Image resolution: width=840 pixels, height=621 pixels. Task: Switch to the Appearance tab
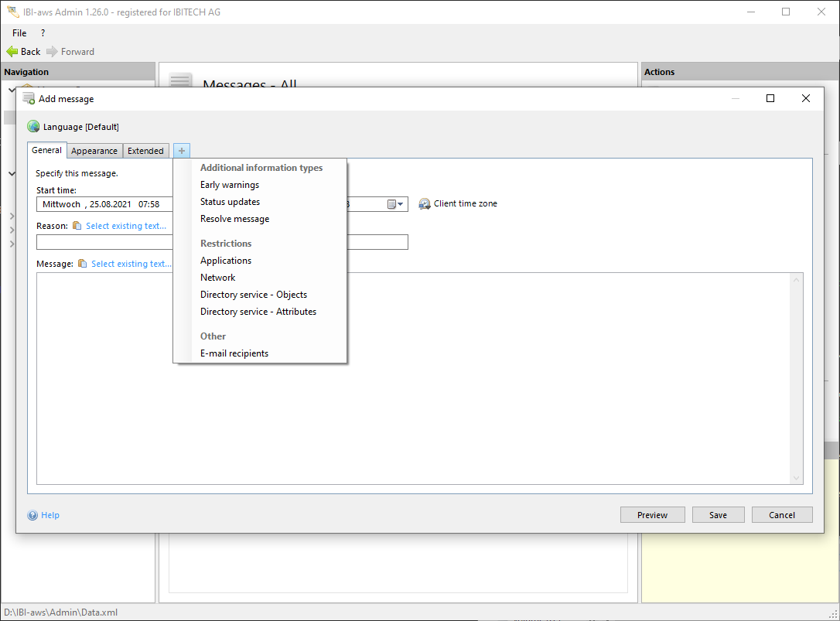(94, 151)
